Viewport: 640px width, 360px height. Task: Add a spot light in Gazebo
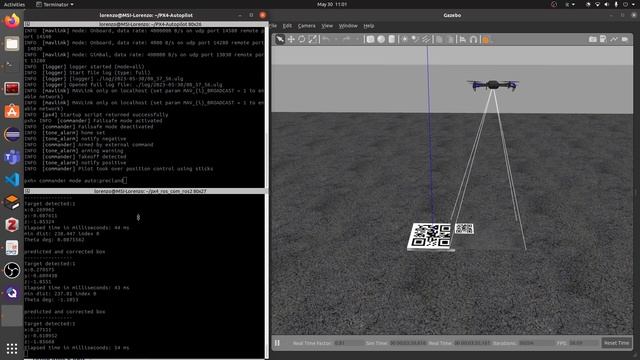click(415, 39)
